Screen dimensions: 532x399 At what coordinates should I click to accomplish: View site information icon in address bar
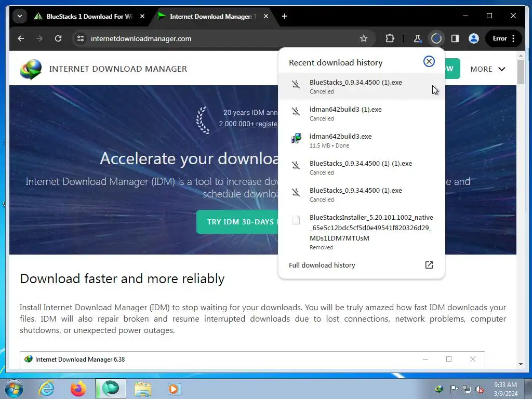(81, 38)
